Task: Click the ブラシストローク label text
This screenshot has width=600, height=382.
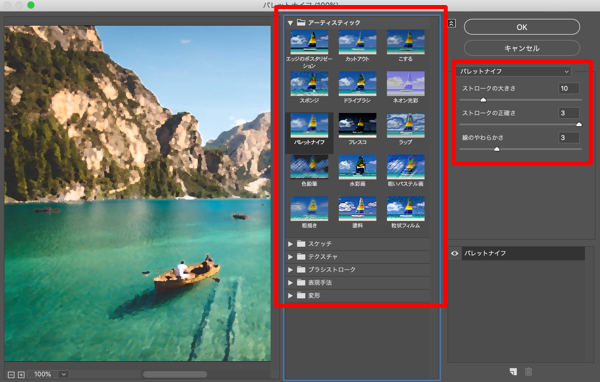Action: click(x=332, y=270)
